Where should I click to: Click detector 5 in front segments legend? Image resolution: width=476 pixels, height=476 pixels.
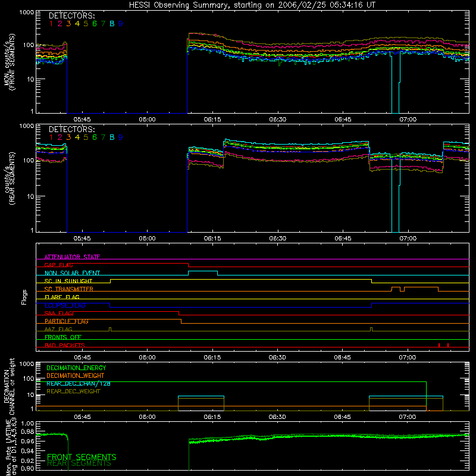pyautogui.click(x=86, y=24)
